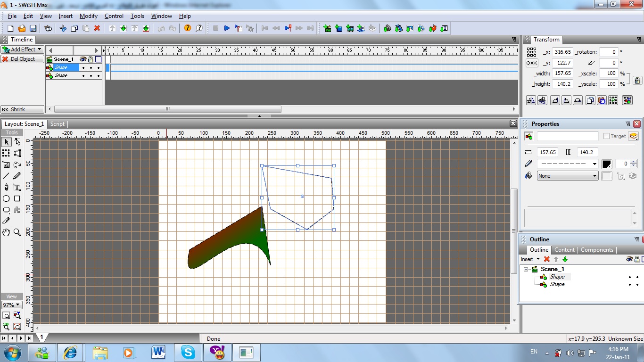The width and height of the screenshot is (644, 362).
Task: Open the fill type None dropdown
Action: pos(568,176)
